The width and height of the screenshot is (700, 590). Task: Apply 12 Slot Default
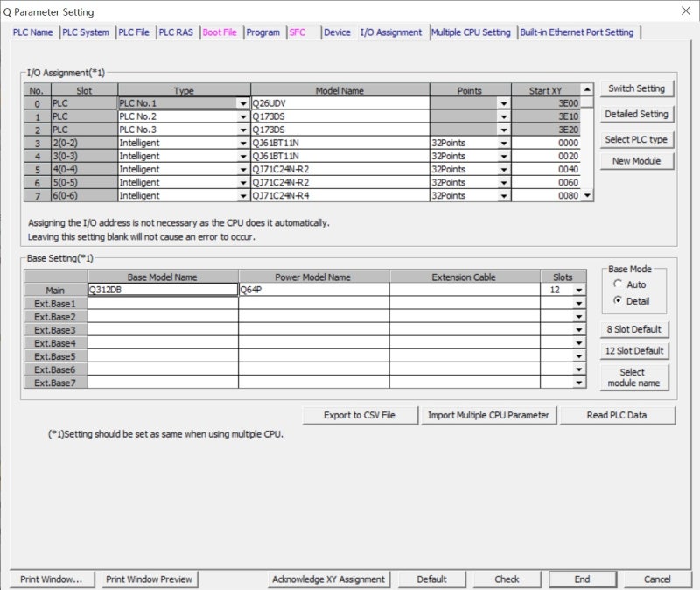(635, 351)
